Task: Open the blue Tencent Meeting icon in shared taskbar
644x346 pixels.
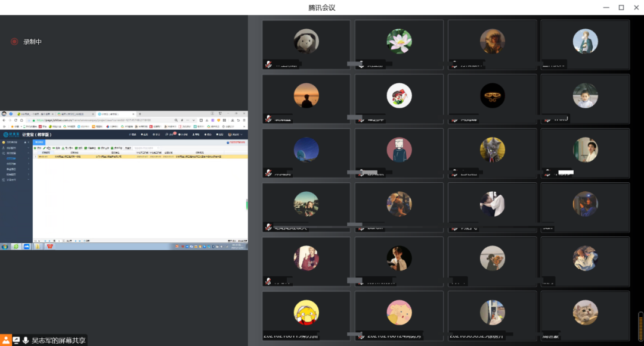Action: tap(27, 247)
